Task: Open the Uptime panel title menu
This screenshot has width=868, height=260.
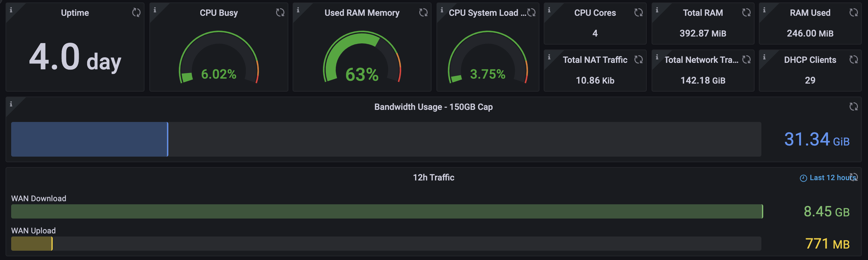Action: [75, 13]
